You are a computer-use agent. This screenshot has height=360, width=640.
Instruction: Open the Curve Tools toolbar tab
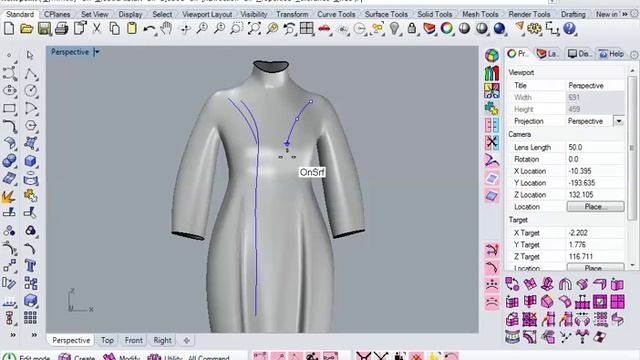[x=336, y=14]
